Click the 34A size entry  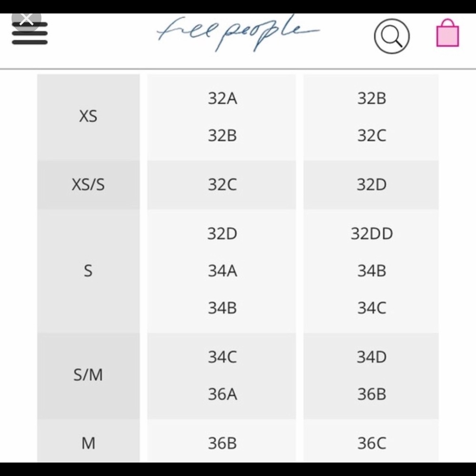tap(222, 271)
